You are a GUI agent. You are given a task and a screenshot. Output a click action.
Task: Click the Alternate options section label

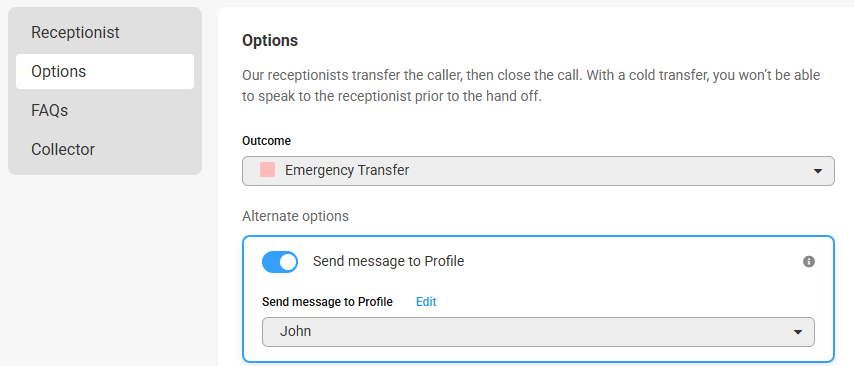[x=295, y=216]
